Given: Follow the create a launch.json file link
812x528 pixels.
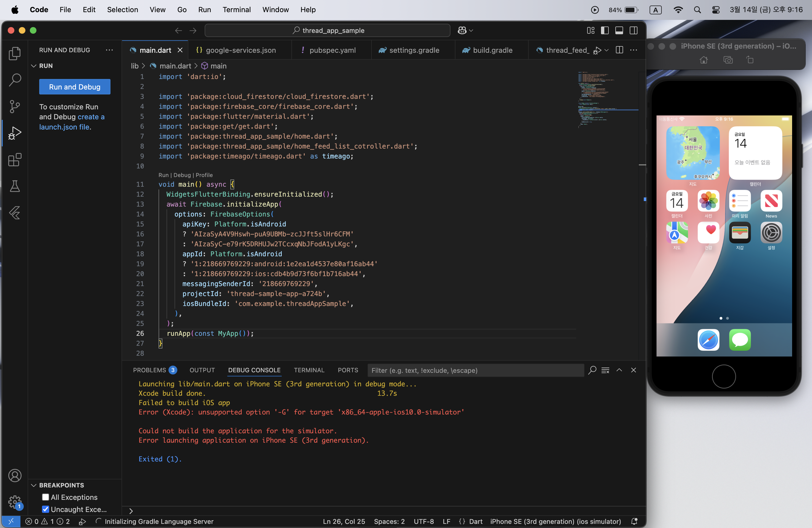Looking at the screenshot, I should [72, 122].
